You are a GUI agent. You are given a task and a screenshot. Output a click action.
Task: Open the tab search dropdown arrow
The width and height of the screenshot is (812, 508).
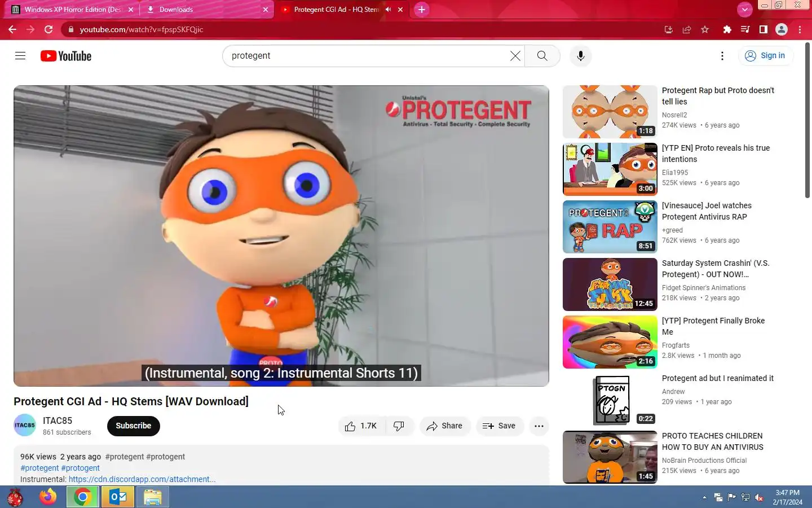[x=745, y=10]
